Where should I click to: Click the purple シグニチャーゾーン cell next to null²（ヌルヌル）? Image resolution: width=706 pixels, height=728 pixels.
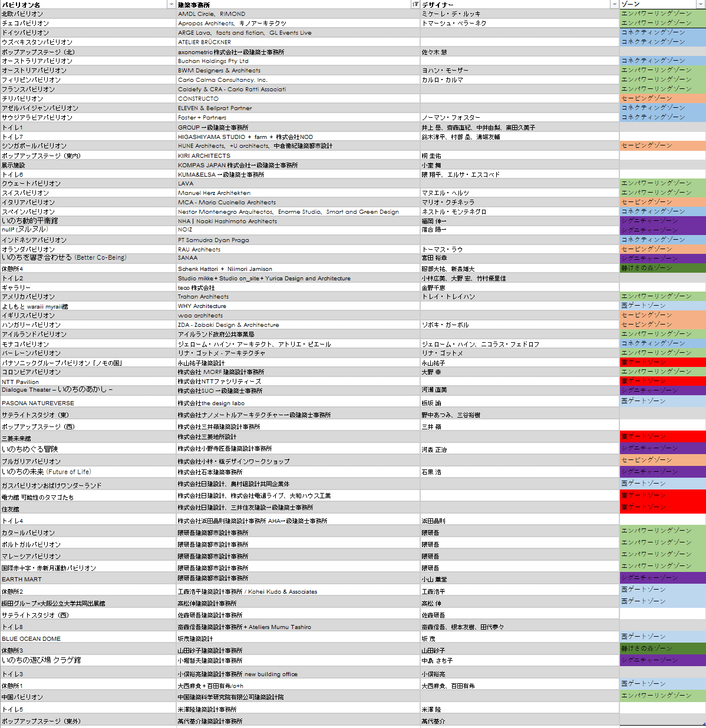click(662, 230)
